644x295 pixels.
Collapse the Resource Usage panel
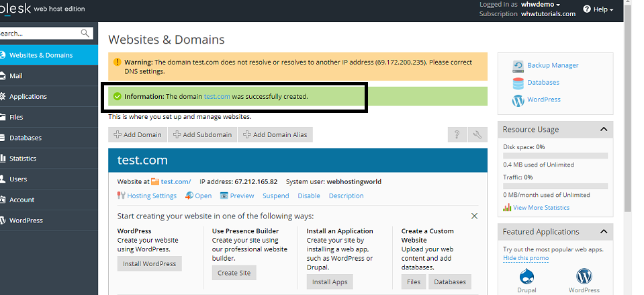point(603,129)
